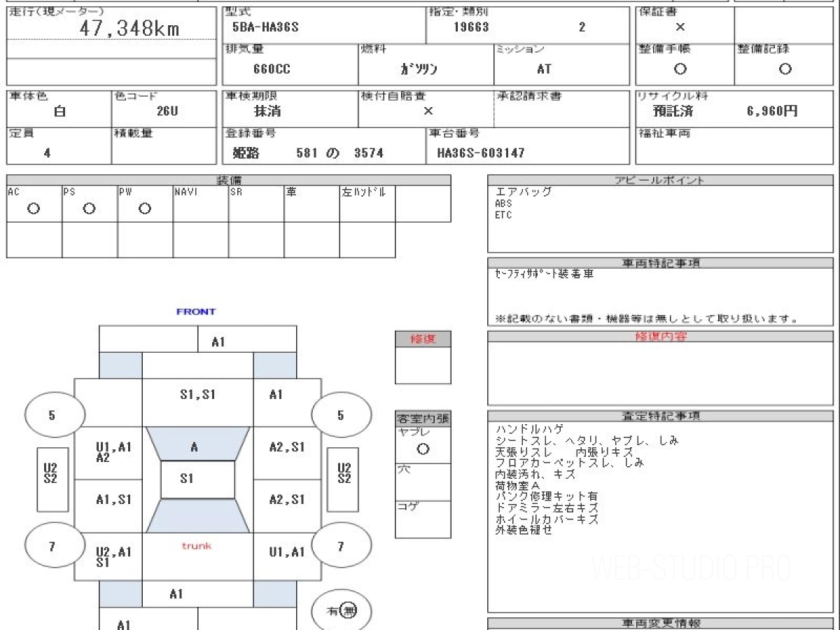This screenshot has height=630, width=840.
Task: Select ABS in appeal points
Action: click(503, 204)
